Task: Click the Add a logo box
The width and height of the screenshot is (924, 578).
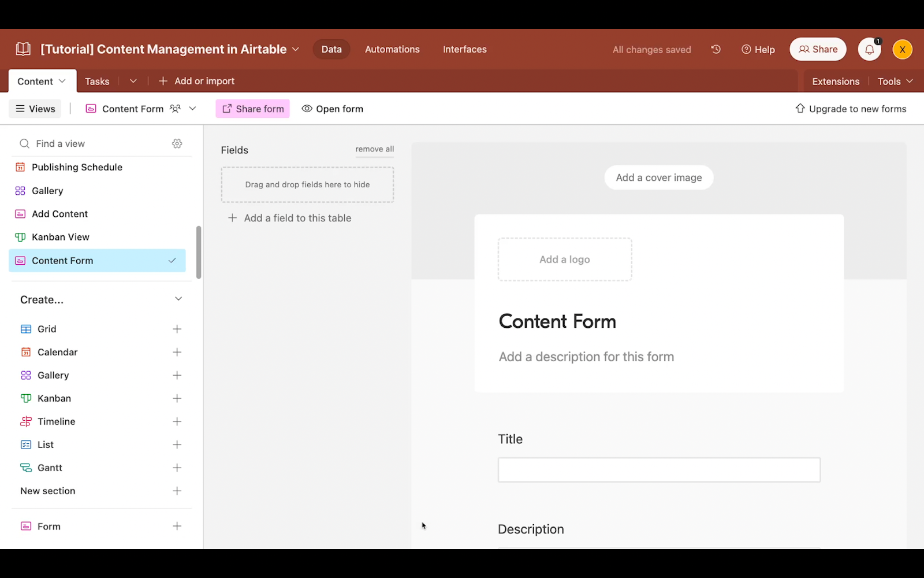Action: pos(565,260)
